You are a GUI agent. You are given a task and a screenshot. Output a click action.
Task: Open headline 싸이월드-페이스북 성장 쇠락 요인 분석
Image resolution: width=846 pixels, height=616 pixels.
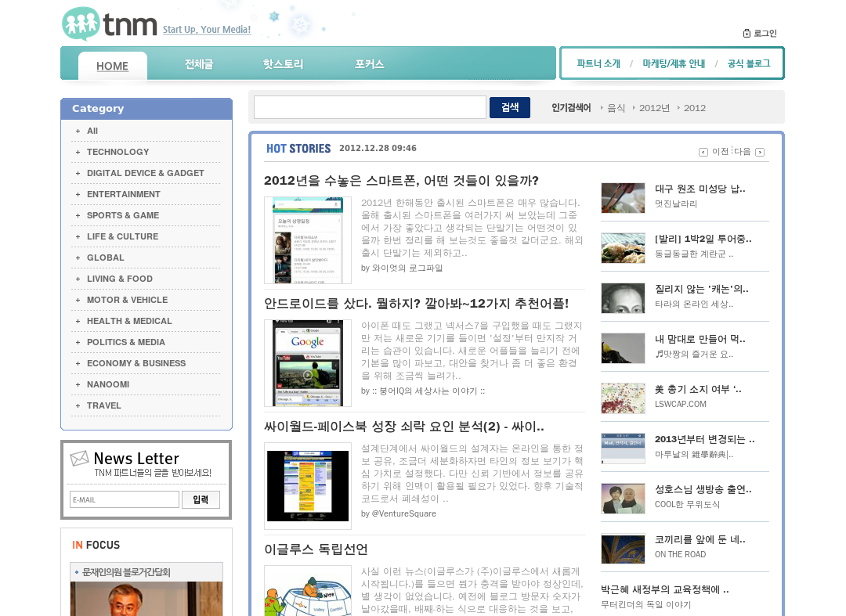(404, 427)
